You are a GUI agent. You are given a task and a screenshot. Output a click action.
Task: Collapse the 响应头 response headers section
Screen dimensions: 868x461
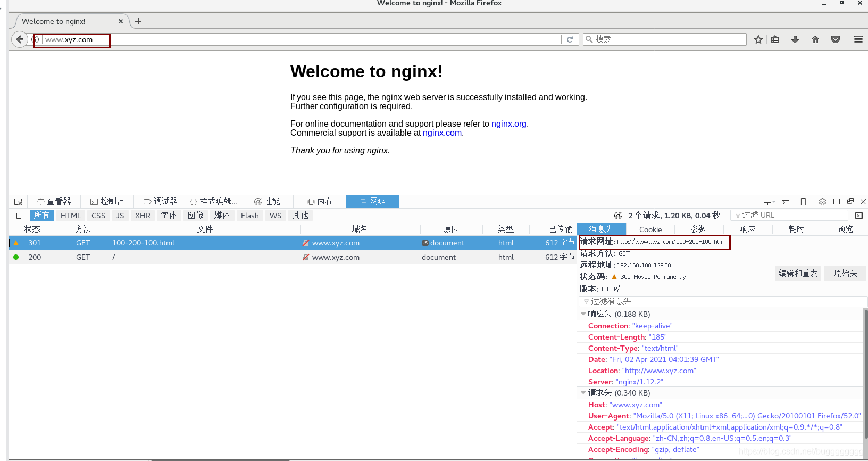[583, 314]
